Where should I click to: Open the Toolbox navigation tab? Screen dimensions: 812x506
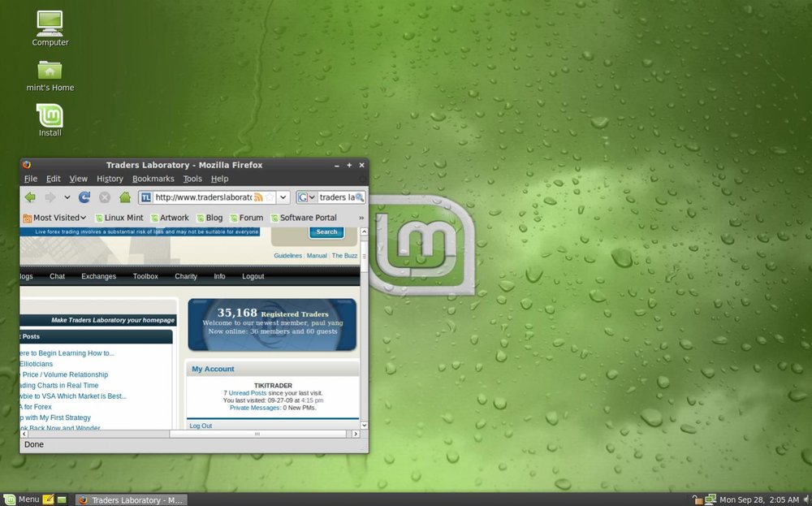pos(145,277)
